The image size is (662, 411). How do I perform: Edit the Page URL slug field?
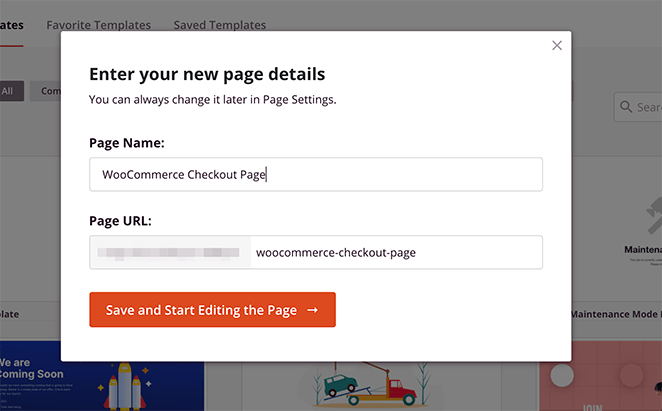tap(396, 252)
